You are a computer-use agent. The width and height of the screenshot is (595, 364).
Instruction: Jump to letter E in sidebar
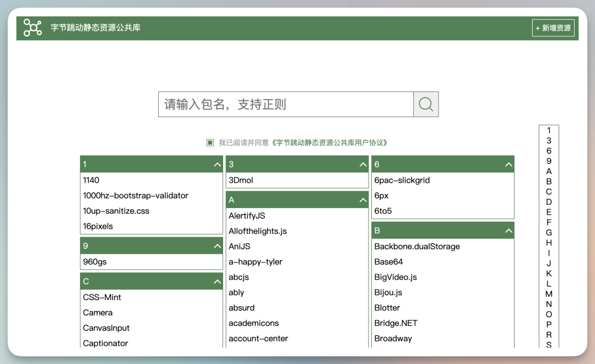click(x=549, y=213)
